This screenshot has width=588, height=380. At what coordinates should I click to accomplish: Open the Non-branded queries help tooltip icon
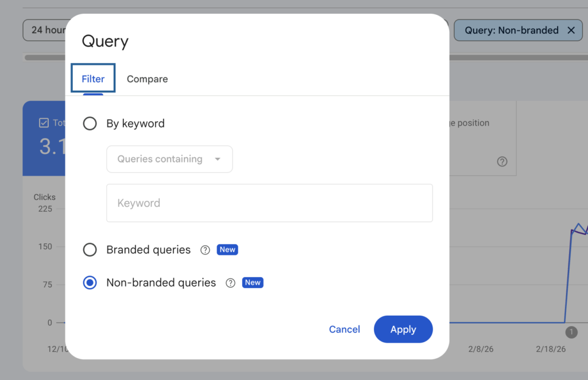point(230,282)
